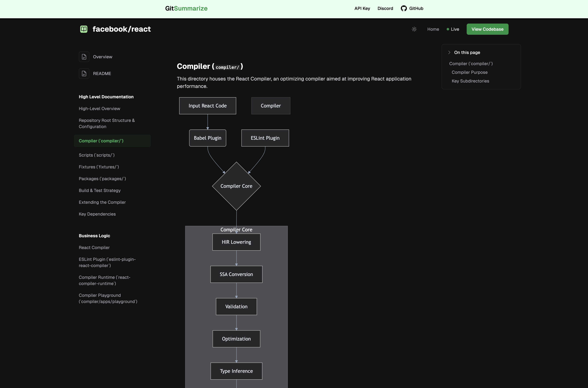Viewport: 588px width, 388px height.
Task: Click the Overview document icon
Action: [x=84, y=57]
